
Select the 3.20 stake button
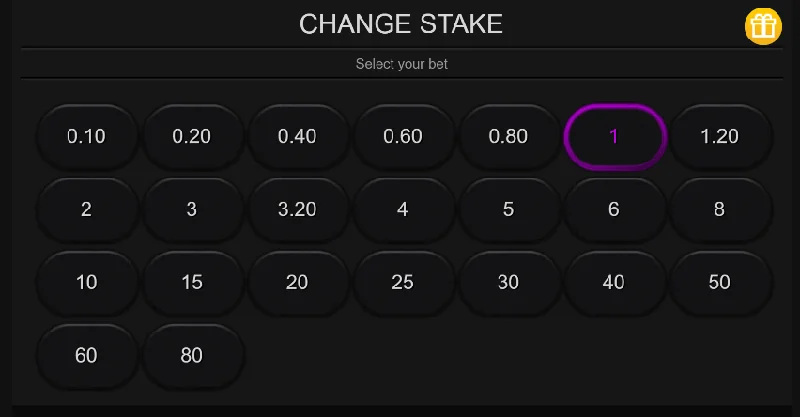click(297, 209)
